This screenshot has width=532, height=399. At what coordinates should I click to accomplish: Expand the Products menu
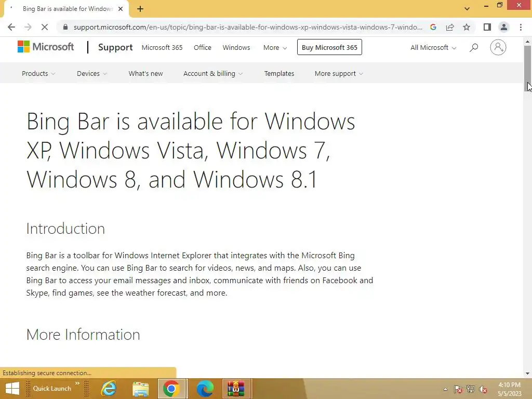[38, 73]
